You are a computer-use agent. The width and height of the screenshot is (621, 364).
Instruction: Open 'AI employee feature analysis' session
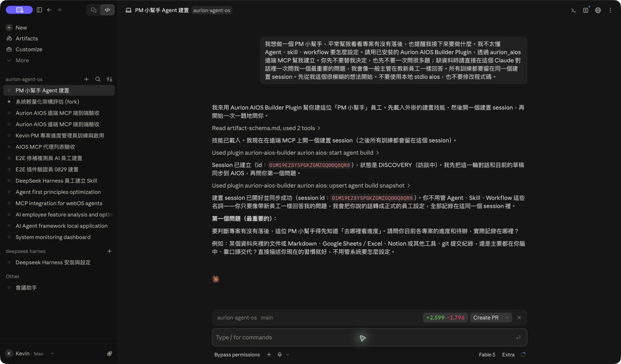pos(59,215)
